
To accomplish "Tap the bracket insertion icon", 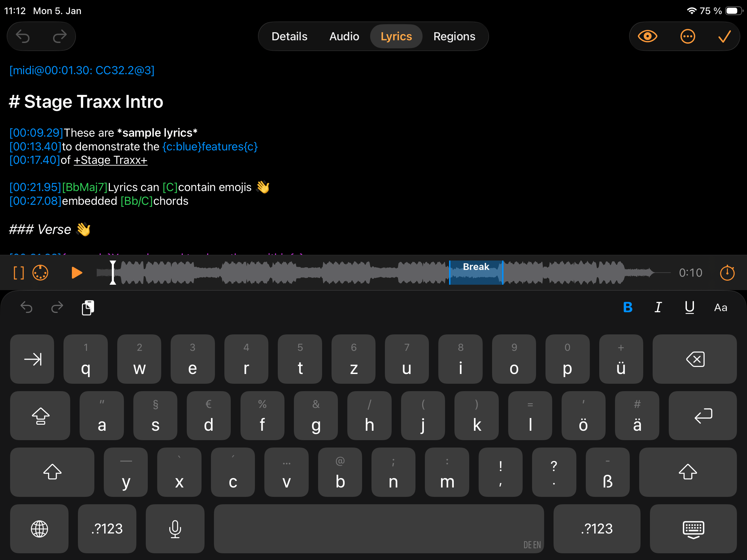I will pos(18,273).
